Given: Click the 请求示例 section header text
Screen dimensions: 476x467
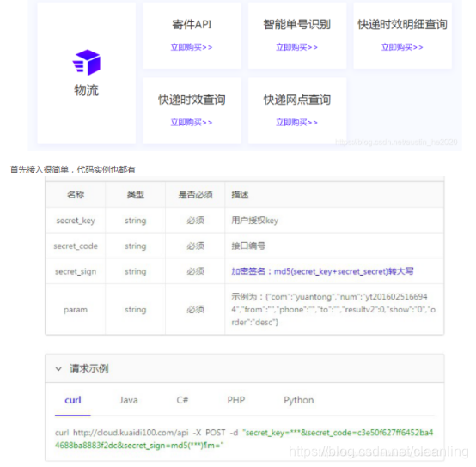Looking at the screenshot, I should 89,369.
